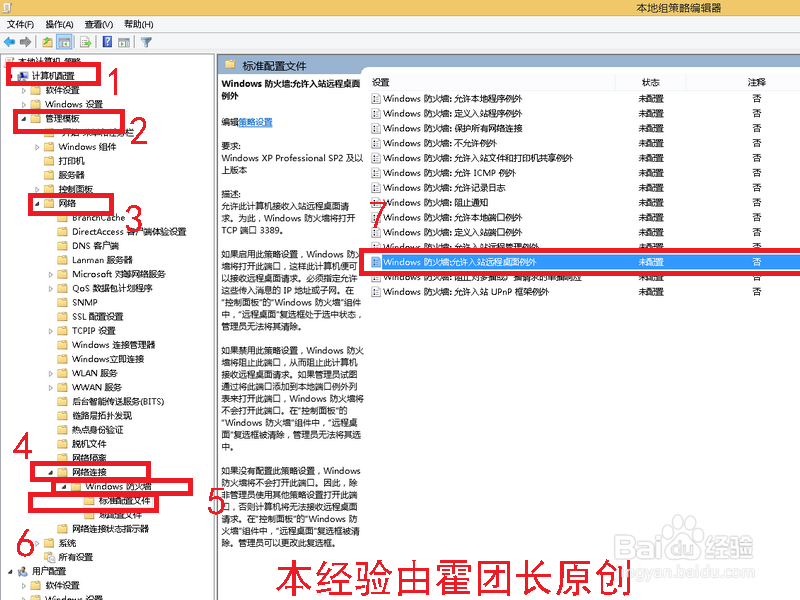Expand the TCPIP 设置 node
Image resolution: width=800 pixels, height=600 pixels.
coord(51,331)
